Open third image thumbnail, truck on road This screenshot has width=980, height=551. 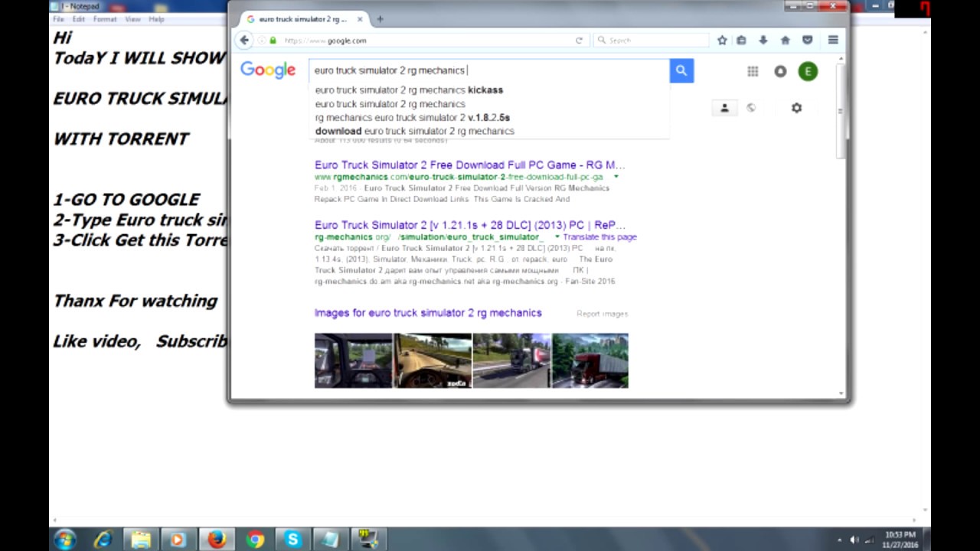point(511,360)
